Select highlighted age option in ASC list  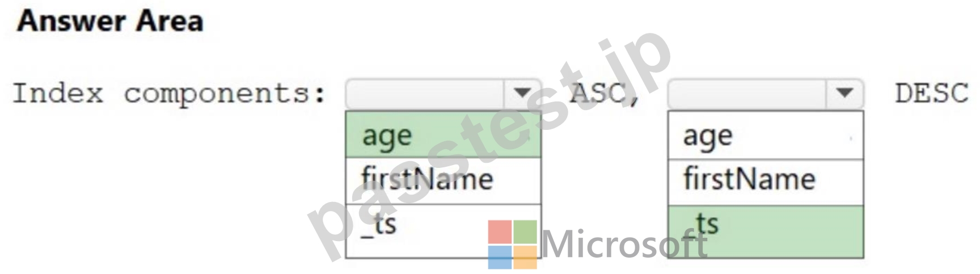pyautogui.click(x=443, y=135)
